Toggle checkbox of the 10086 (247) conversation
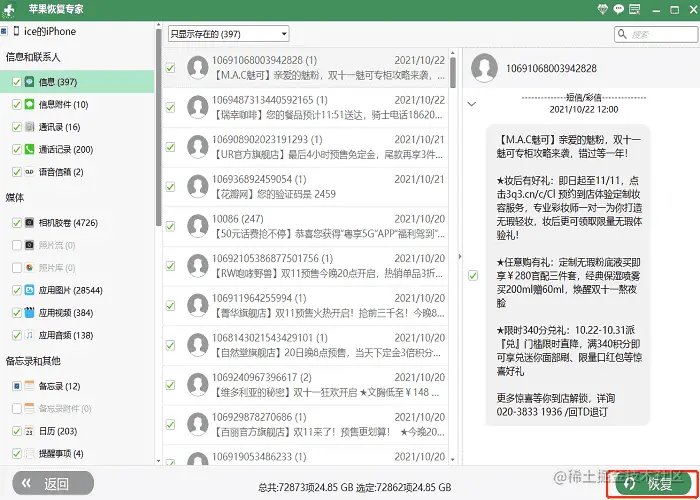Screen dimensions: 700x500 pyautogui.click(x=170, y=226)
